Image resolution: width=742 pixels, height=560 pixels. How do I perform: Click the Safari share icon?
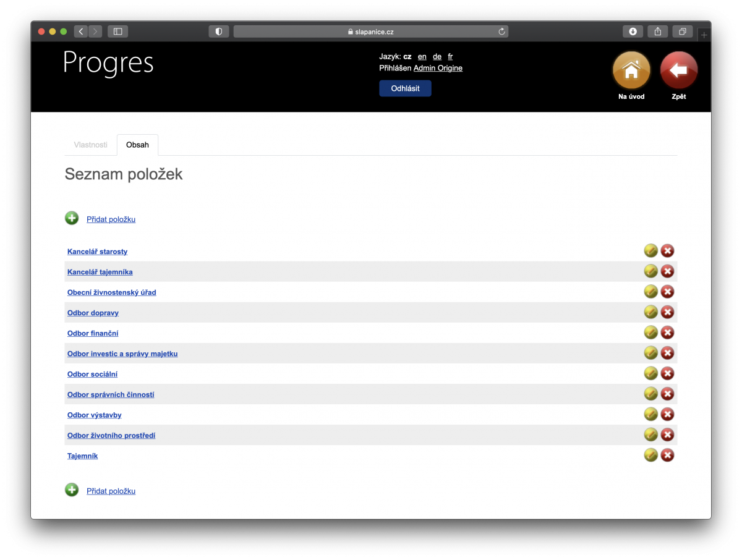click(658, 32)
